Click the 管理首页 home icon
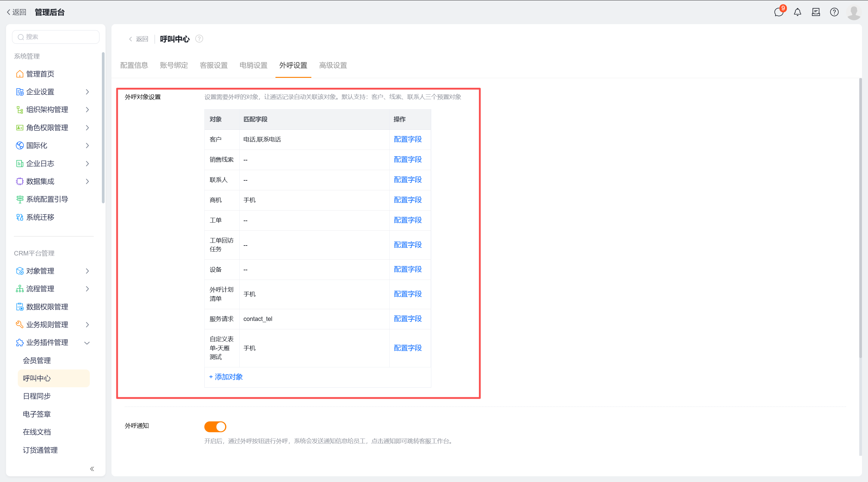Viewport: 868px width, 482px height. [20, 74]
